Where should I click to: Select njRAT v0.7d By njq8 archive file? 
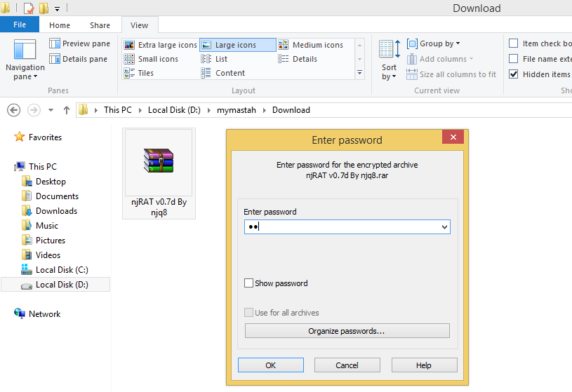(159, 174)
